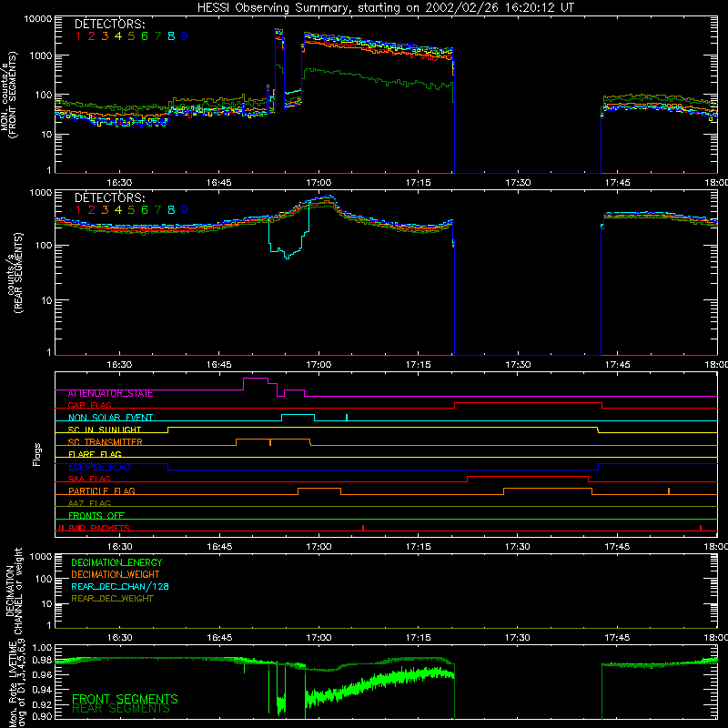Viewport: 728px width, 728px height.
Task: Click the 0.94 livetime tick label
Action: [x=42, y=689]
